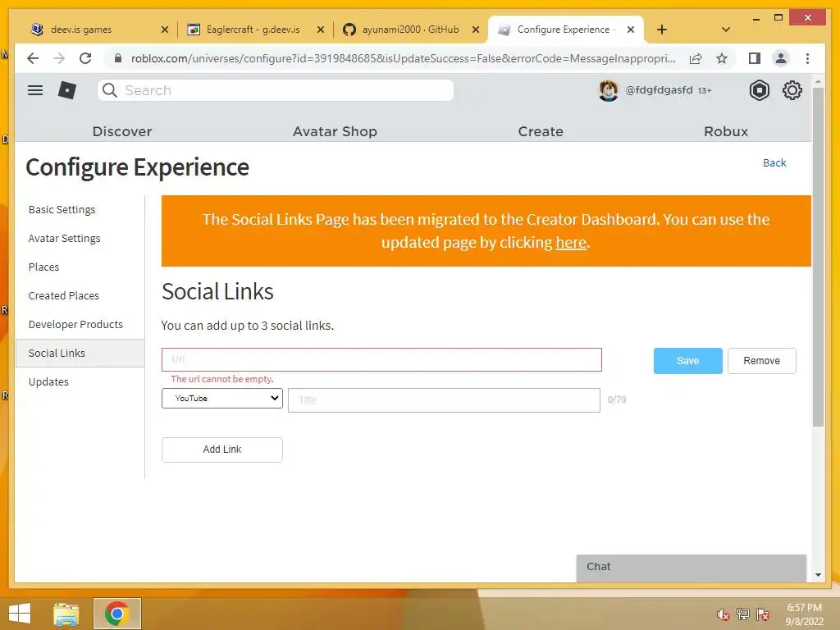Viewport: 840px width, 630px height.
Task: Click the Back link
Action: point(774,163)
